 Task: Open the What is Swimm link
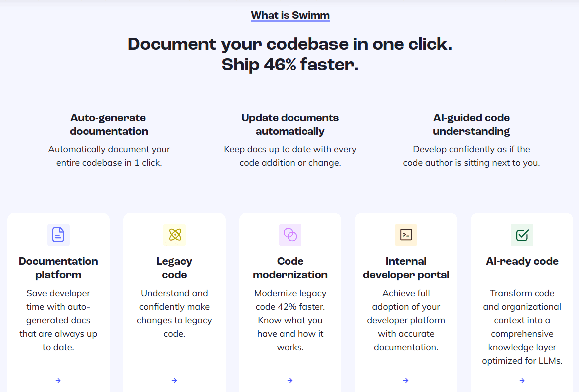(x=290, y=15)
